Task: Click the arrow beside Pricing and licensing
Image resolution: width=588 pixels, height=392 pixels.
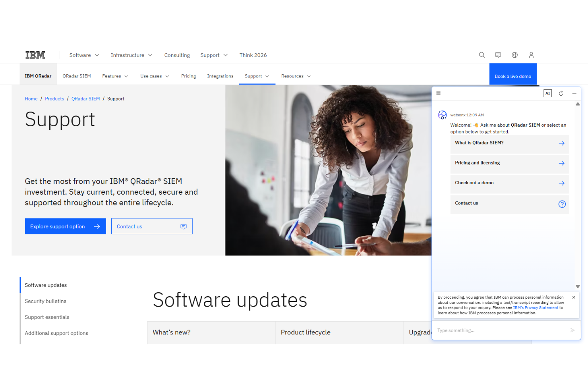Action: coord(562,163)
